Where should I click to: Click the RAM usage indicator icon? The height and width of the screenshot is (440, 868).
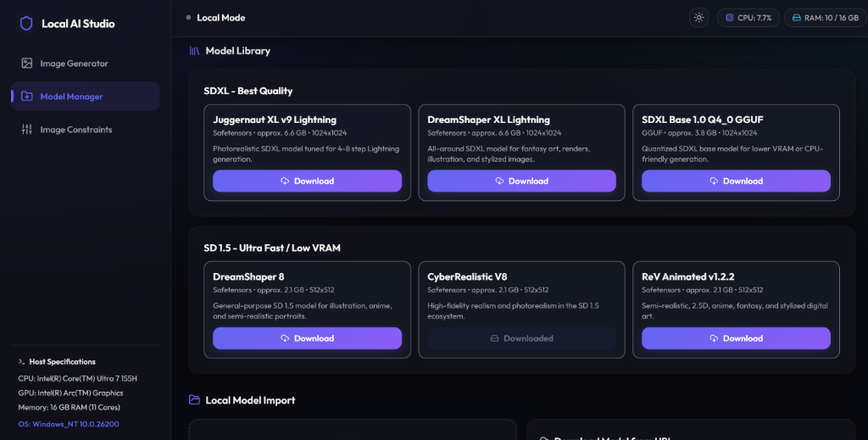[796, 18]
